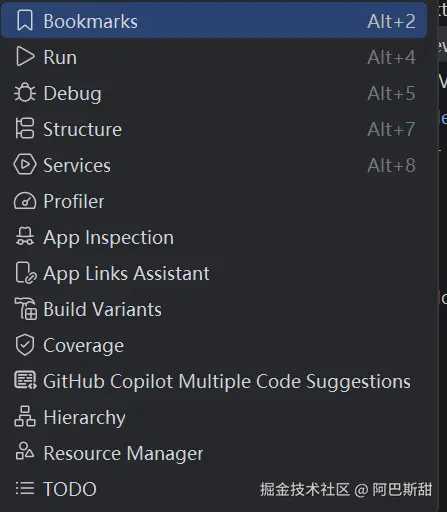Click the Run play triangle icon
Viewport: 447px width, 512px height.
coord(25,57)
